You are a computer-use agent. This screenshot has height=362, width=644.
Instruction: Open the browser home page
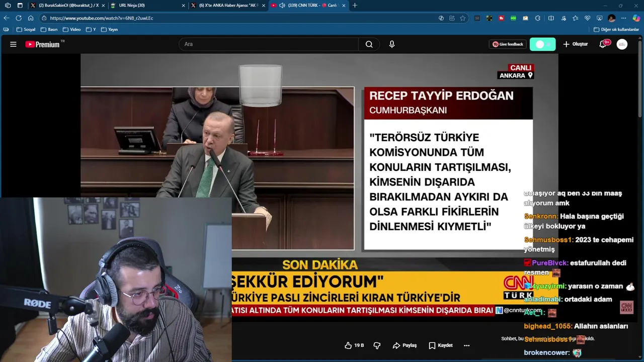click(31, 18)
